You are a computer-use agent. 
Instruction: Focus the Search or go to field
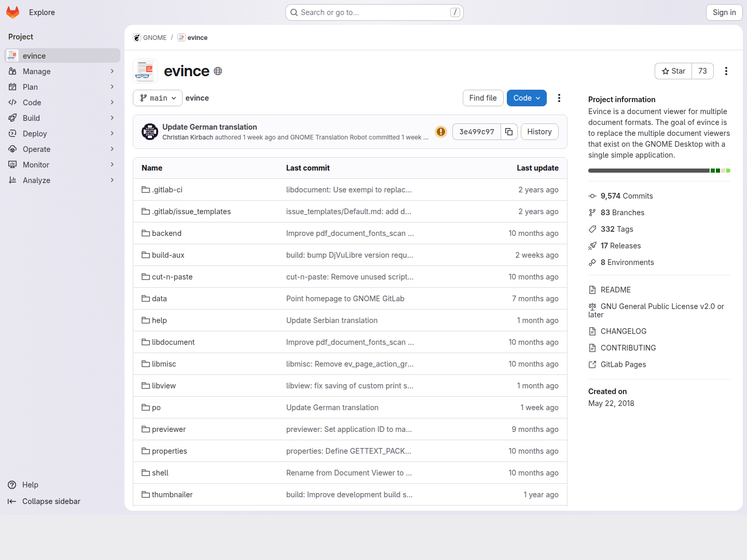coord(375,12)
